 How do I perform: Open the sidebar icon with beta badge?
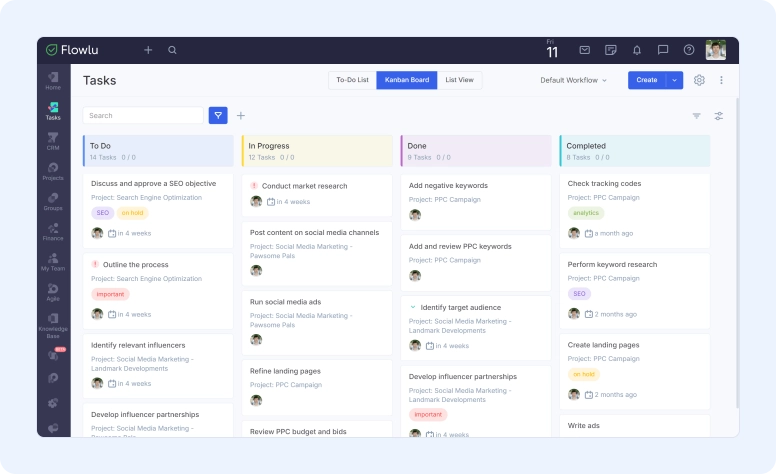(x=53, y=354)
